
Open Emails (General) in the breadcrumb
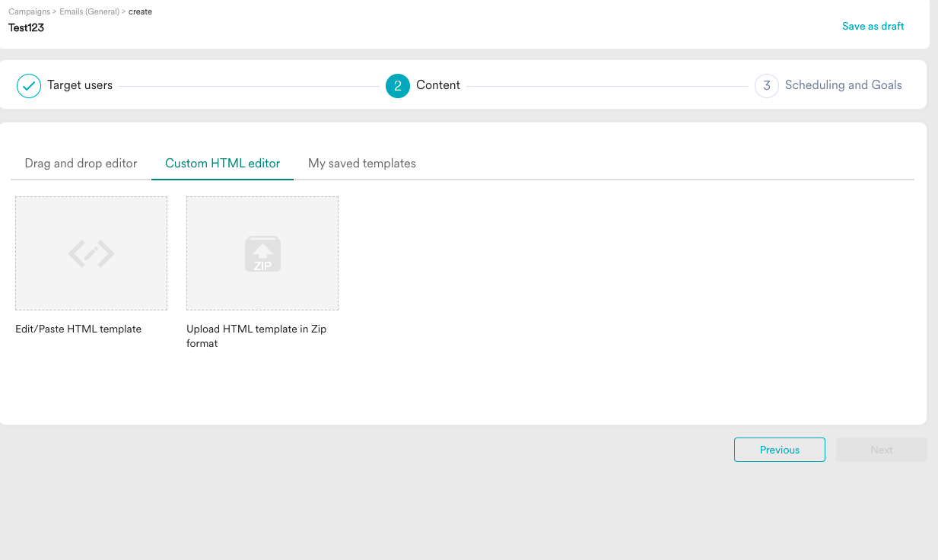[90, 12]
